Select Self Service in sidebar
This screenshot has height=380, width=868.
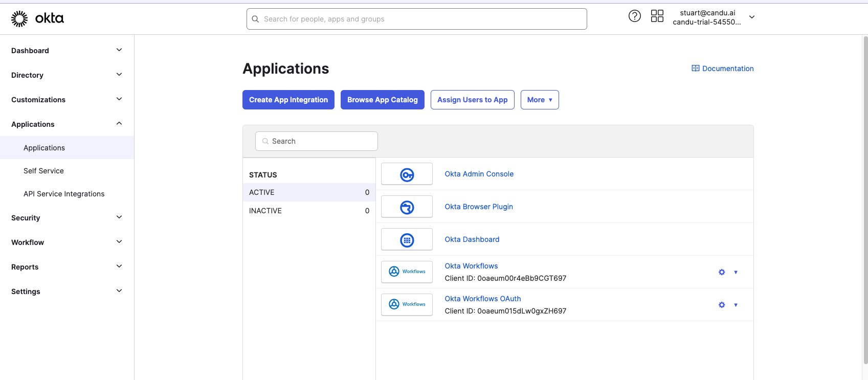[x=67, y=171]
